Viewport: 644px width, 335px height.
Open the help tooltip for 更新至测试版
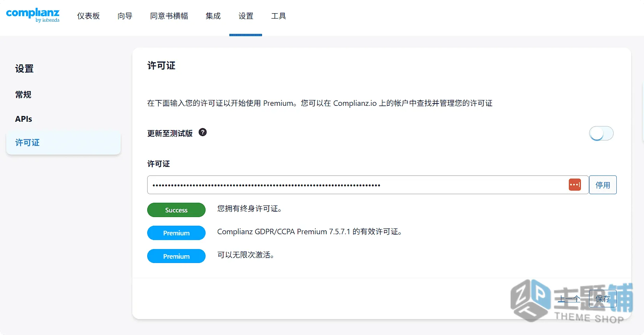202,132
